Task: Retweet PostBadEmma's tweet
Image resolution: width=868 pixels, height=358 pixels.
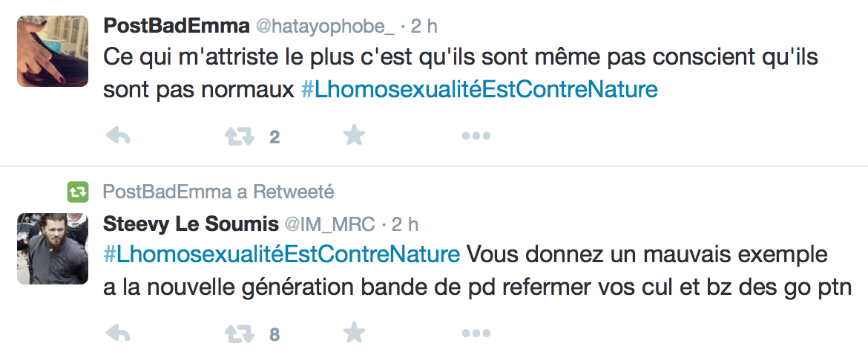Action: click(x=239, y=136)
